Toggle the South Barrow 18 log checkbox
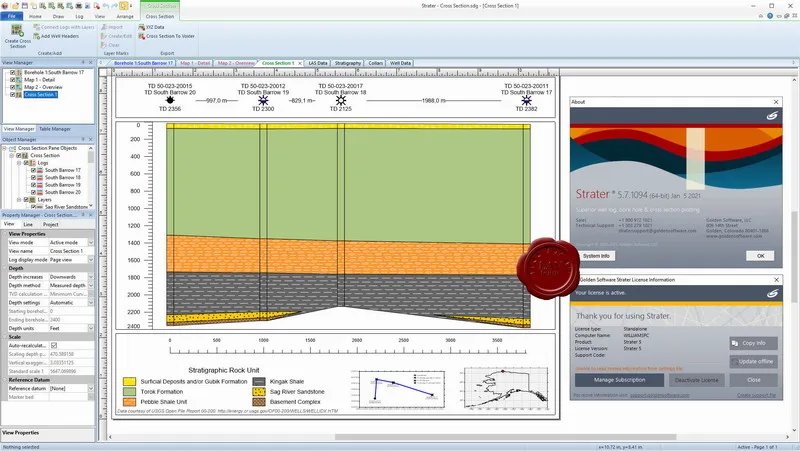The image size is (800, 451). point(33,178)
